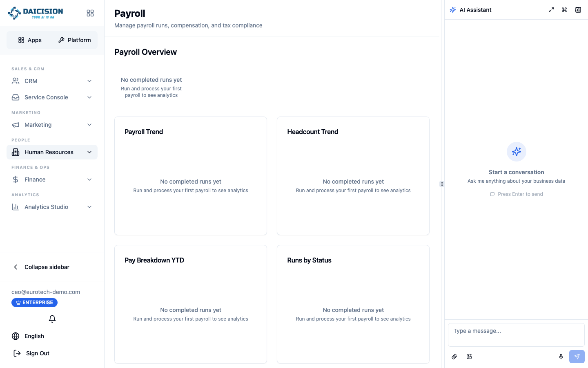Click the image upload icon in chat
Viewport: 588px width, 368px height.
coord(469,357)
